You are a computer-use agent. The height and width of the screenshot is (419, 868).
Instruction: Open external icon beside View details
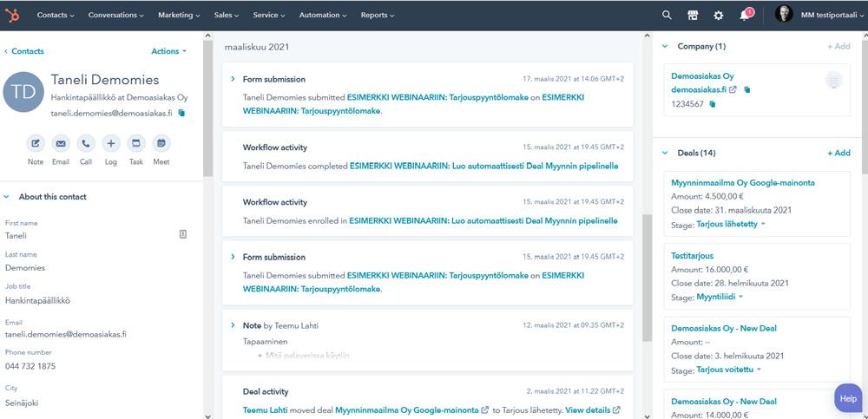616,410
